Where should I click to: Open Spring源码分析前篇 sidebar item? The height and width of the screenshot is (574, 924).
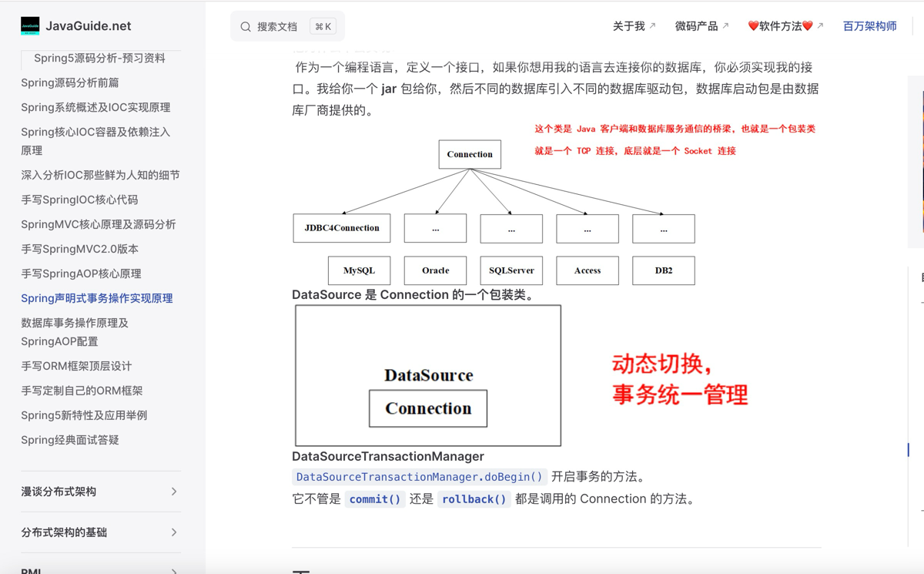pyautogui.click(x=70, y=82)
